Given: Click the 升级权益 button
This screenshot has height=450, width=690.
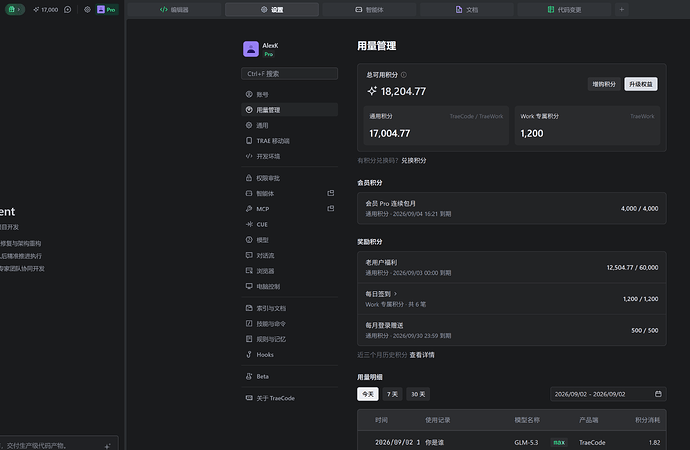Looking at the screenshot, I should pyautogui.click(x=641, y=84).
